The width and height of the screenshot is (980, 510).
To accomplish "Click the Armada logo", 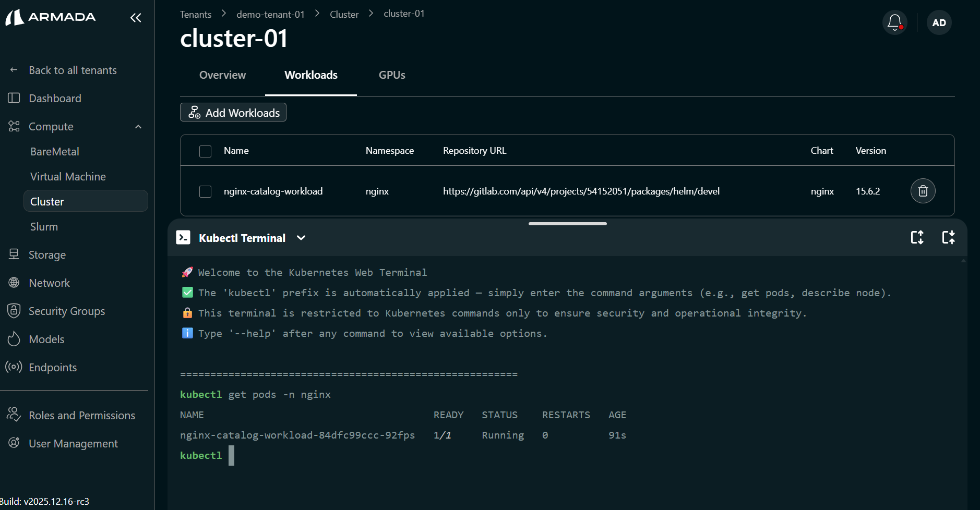I will click(x=51, y=17).
